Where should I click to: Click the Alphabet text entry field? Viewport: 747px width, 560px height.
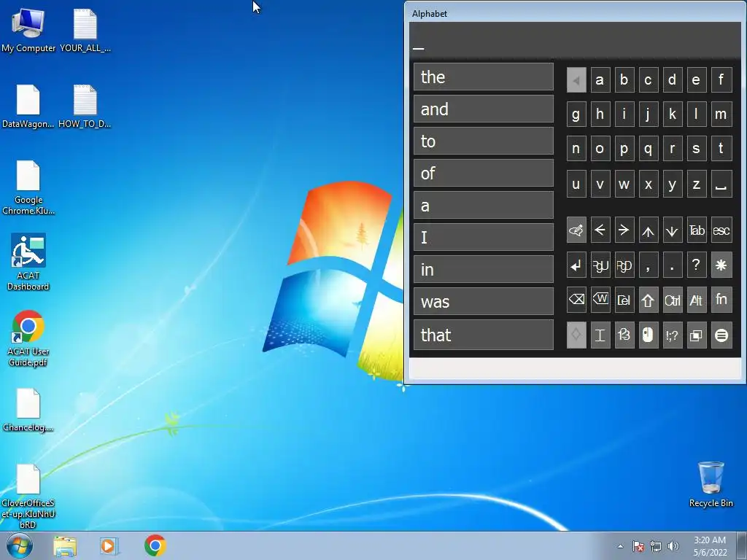(x=575, y=40)
